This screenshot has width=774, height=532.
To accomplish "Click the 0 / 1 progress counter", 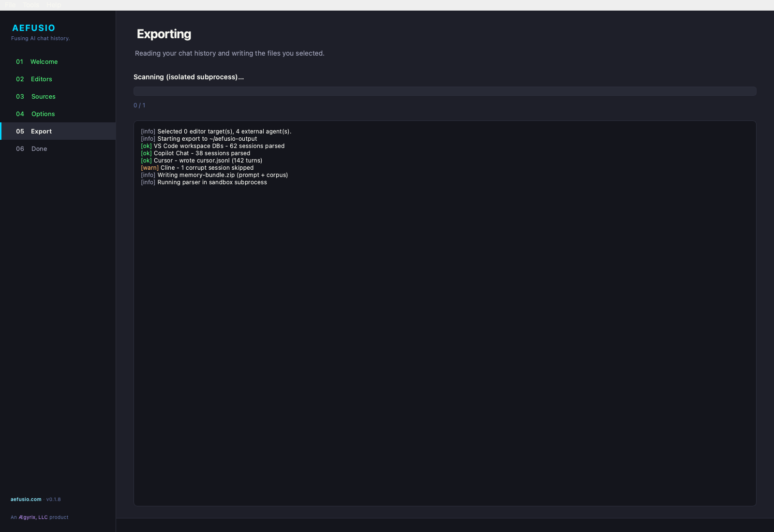I will point(140,104).
